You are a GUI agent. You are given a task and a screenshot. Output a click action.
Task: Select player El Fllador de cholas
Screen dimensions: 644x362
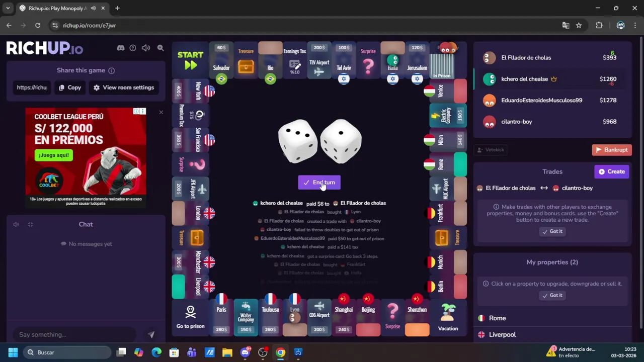tap(552, 58)
